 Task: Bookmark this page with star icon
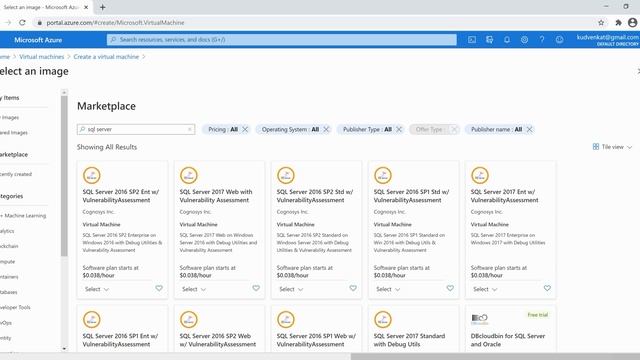601,22
